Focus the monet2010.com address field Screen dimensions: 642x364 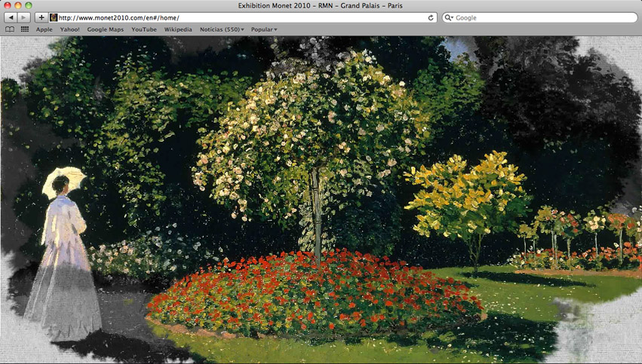pos(241,17)
